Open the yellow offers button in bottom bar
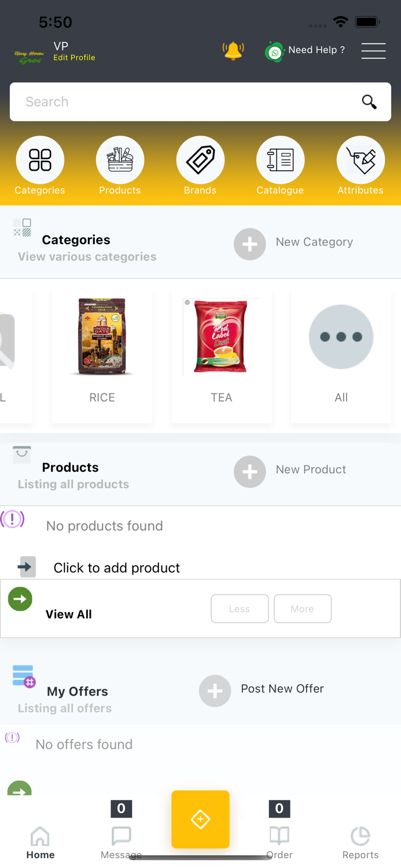The height and width of the screenshot is (868, 401). pos(200,819)
